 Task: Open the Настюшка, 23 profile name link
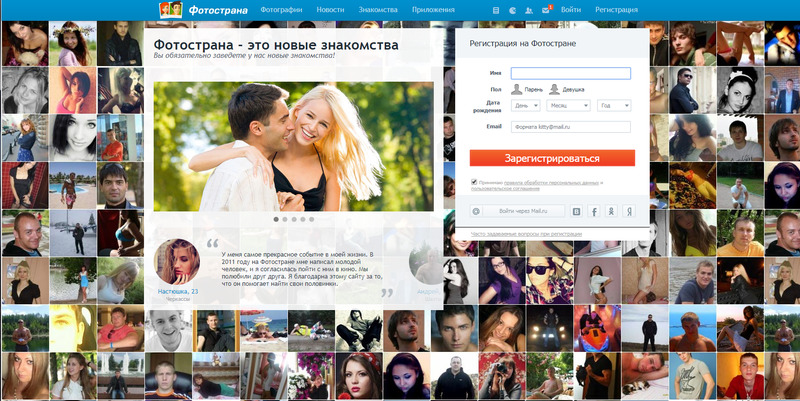[x=178, y=291]
